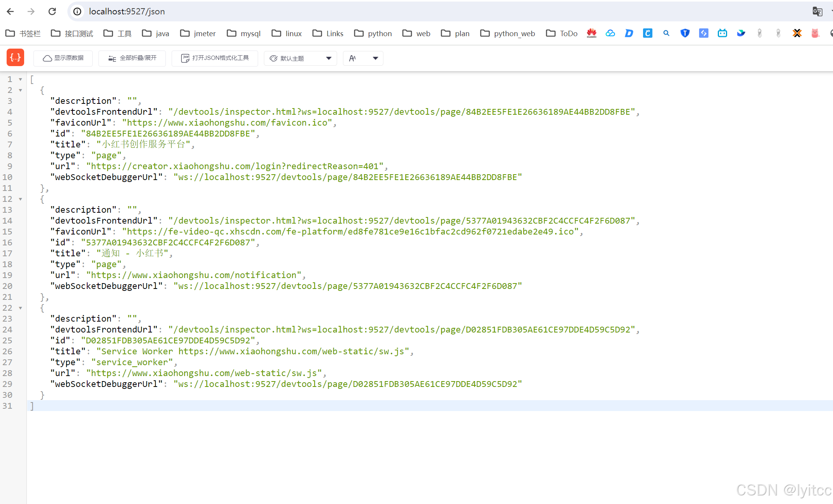Click the Huawei bookmark icon
The image size is (833, 504).
tap(591, 33)
